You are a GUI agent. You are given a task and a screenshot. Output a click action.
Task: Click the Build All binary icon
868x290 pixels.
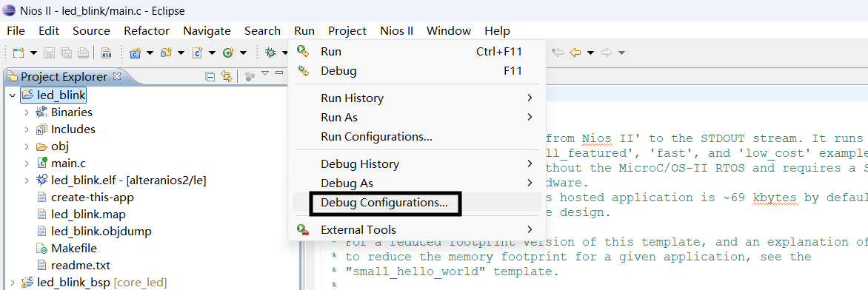[x=106, y=53]
